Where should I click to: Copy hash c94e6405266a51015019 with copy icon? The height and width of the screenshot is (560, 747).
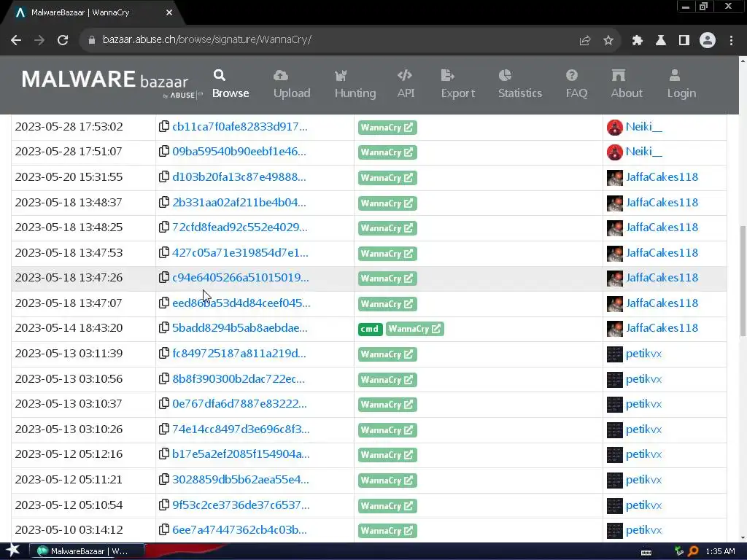(164, 277)
